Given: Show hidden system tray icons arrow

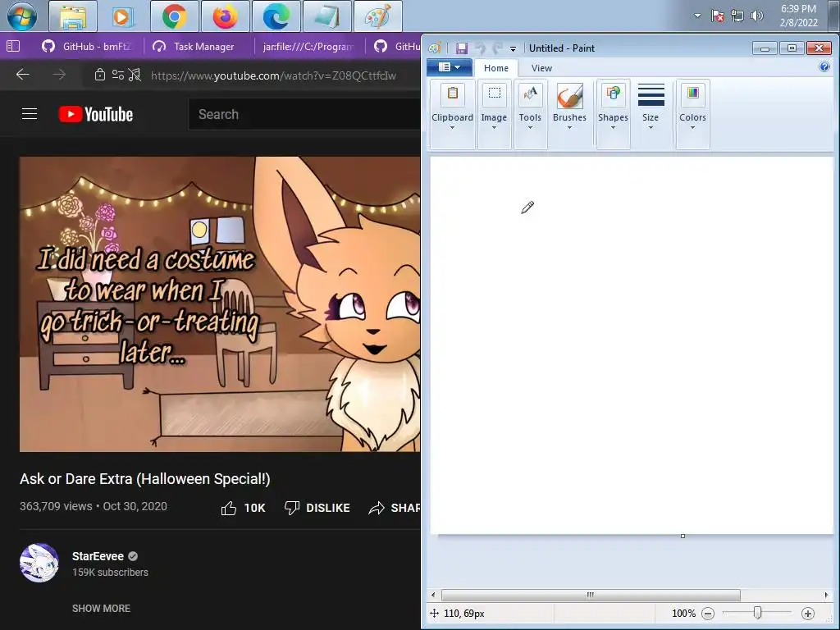Looking at the screenshot, I should coord(697,16).
